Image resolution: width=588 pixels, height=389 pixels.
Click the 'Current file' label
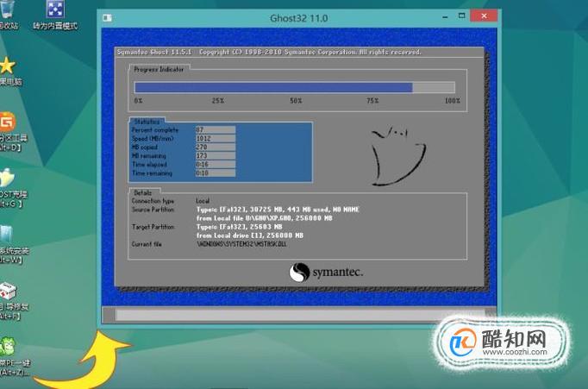(x=147, y=244)
